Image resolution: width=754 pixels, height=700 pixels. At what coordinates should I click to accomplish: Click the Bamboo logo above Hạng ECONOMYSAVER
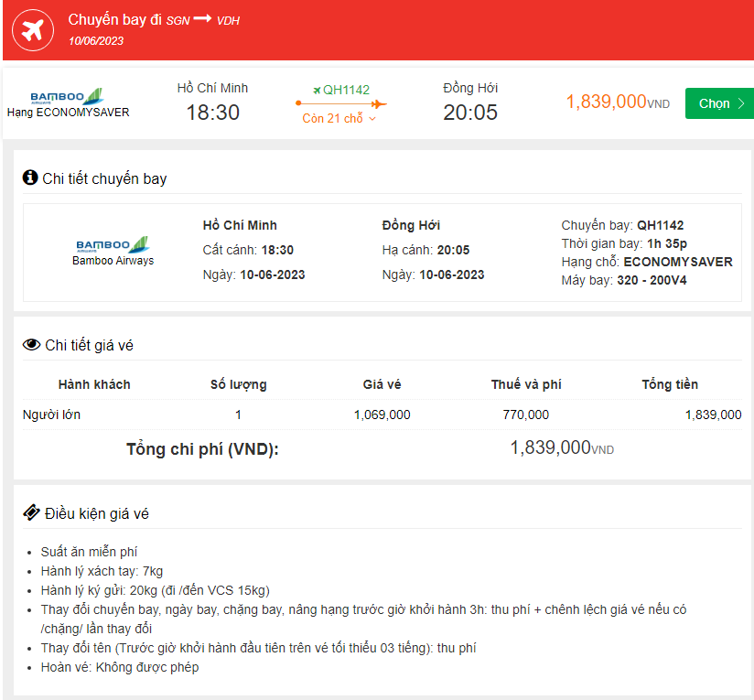point(67,96)
